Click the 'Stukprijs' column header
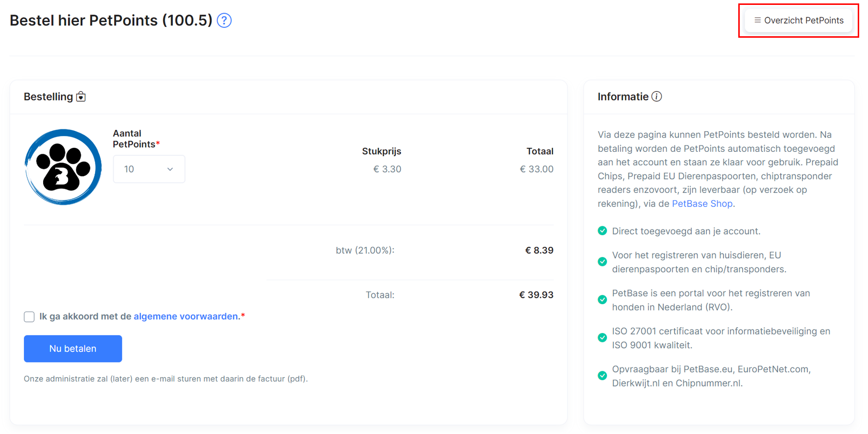 (x=381, y=151)
